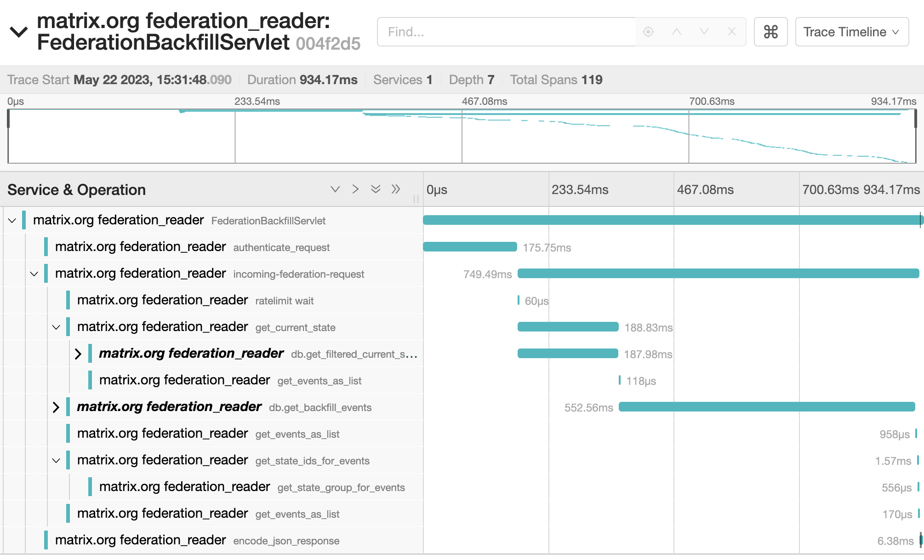Collapse the incoming-federation-request span
This screenshot has height=560, width=924.
[x=33, y=274]
